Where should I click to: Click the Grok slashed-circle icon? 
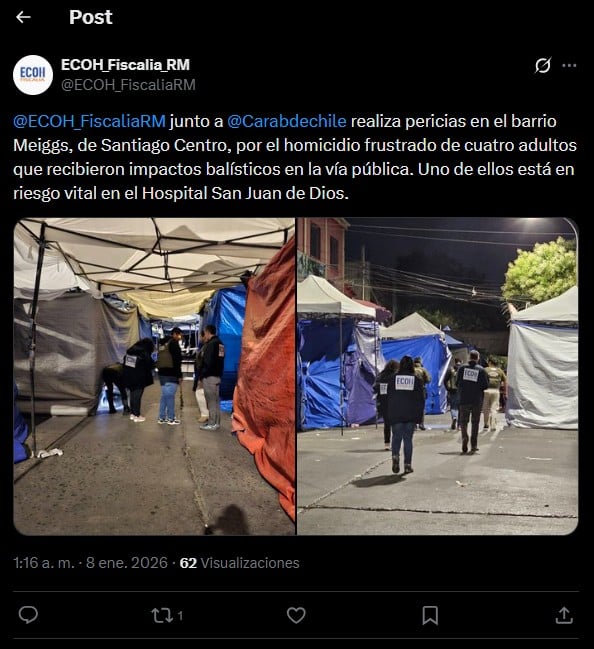click(543, 65)
